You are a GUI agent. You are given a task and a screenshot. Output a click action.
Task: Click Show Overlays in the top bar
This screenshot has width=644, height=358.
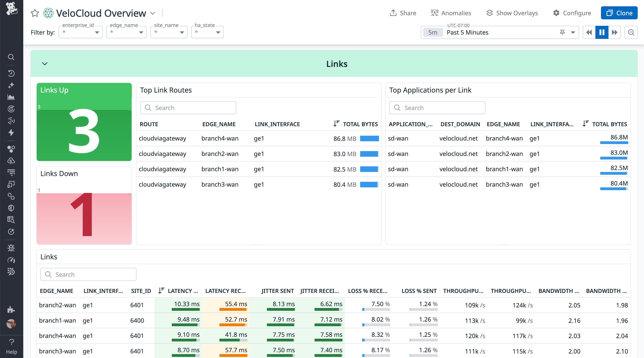coord(512,13)
